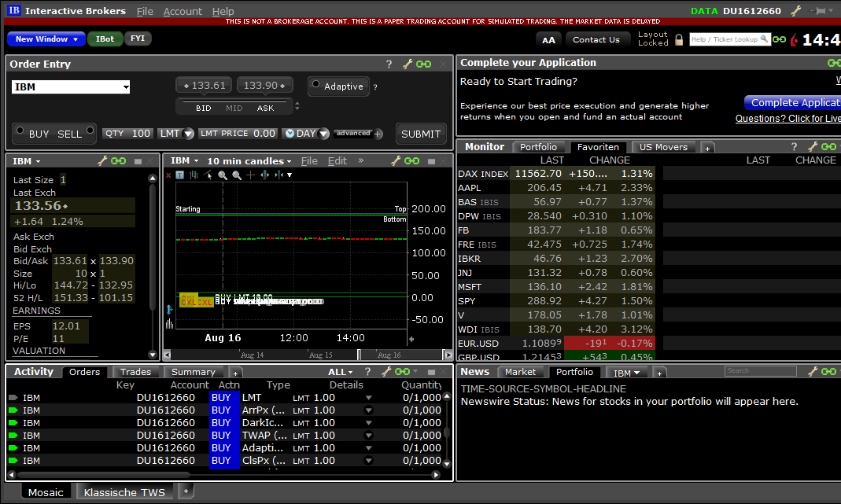Screen dimensions: 841x504
Task: Select MID price option
Action: 234,109
